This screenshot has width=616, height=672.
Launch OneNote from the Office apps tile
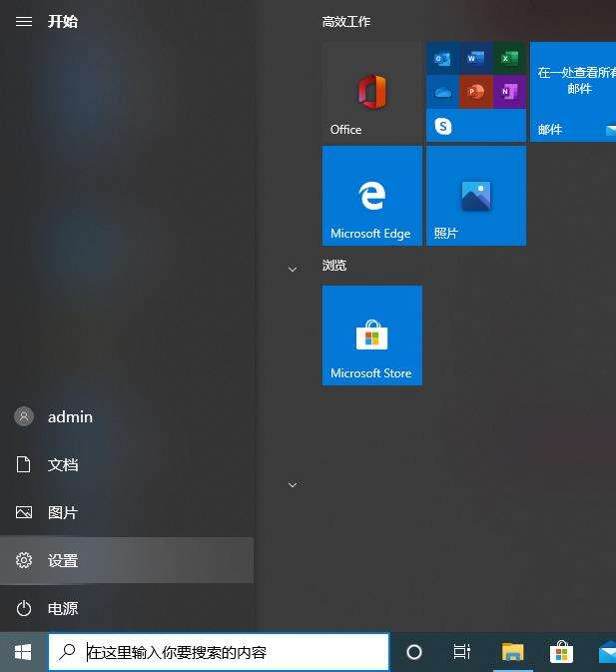[x=509, y=92]
